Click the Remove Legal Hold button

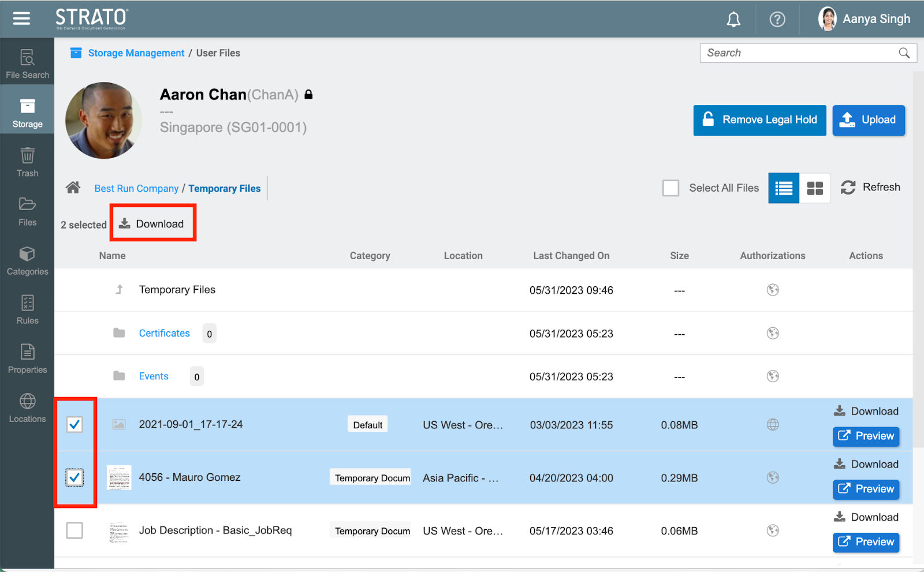759,120
